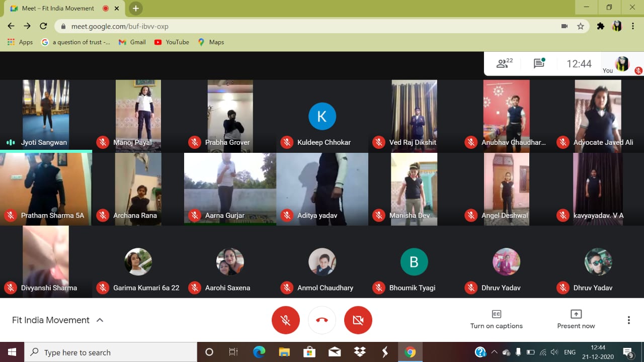Click the muted mic icon beside Ved Raj Dikshit
The width and height of the screenshot is (644, 362).
[379, 142]
